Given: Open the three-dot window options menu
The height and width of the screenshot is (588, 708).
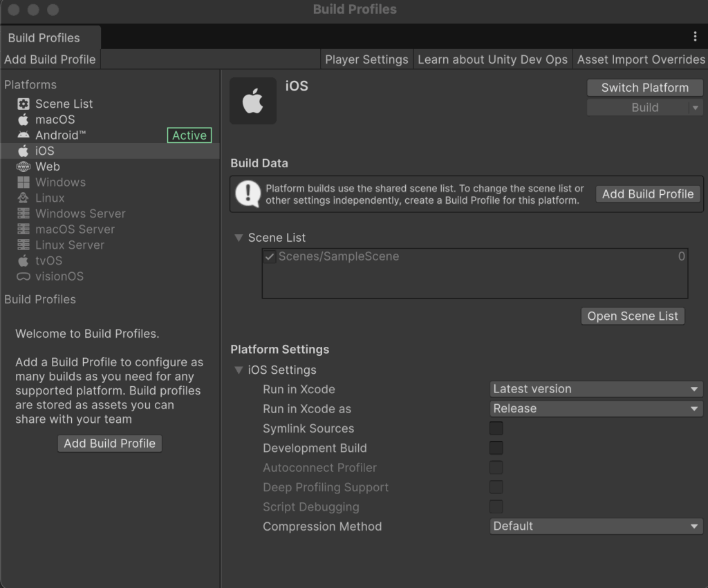Looking at the screenshot, I should click(x=695, y=37).
